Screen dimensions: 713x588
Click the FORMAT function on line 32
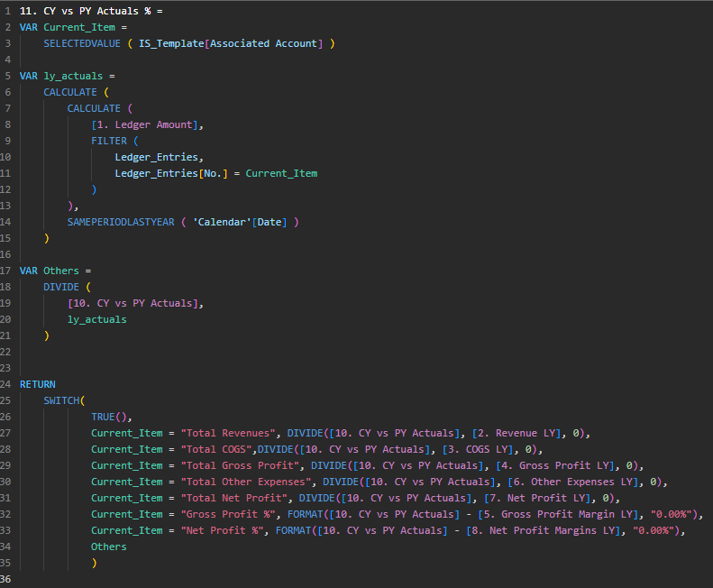pos(305,514)
